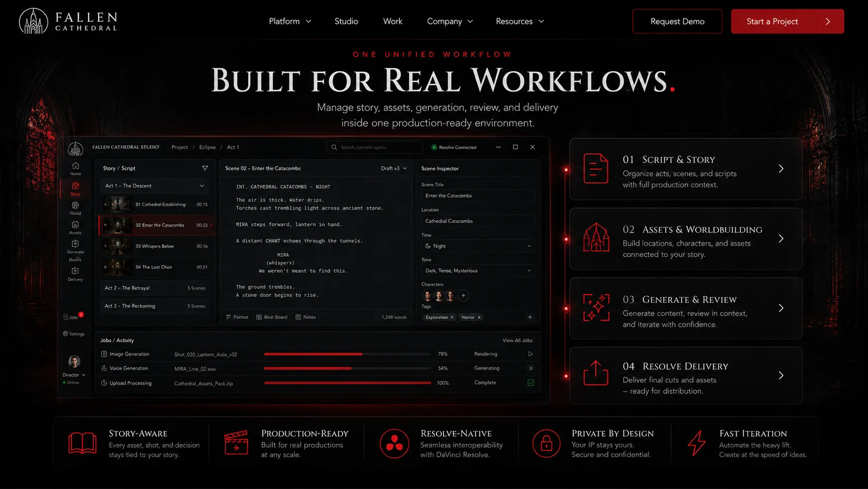868x489 pixels.
Task: Click the Resolve Connected status indicator
Action: (454, 147)
